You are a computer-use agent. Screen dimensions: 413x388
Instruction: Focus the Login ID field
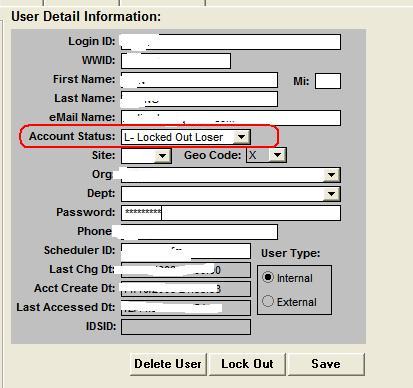pyautogui.click(x=231, y=42)
